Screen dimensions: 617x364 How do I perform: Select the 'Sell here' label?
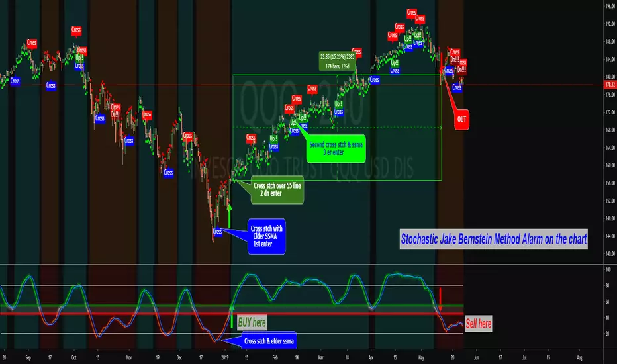pos(478,324)
